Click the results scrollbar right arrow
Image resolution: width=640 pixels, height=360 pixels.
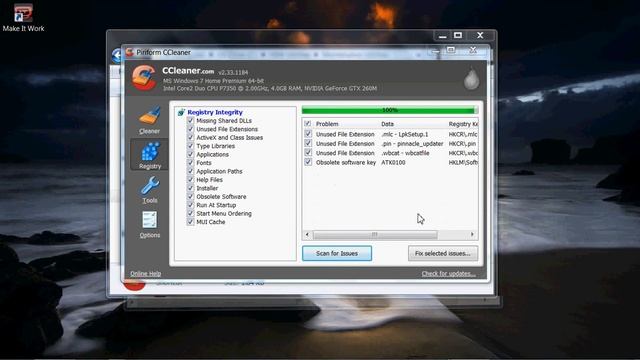[472, 235]
